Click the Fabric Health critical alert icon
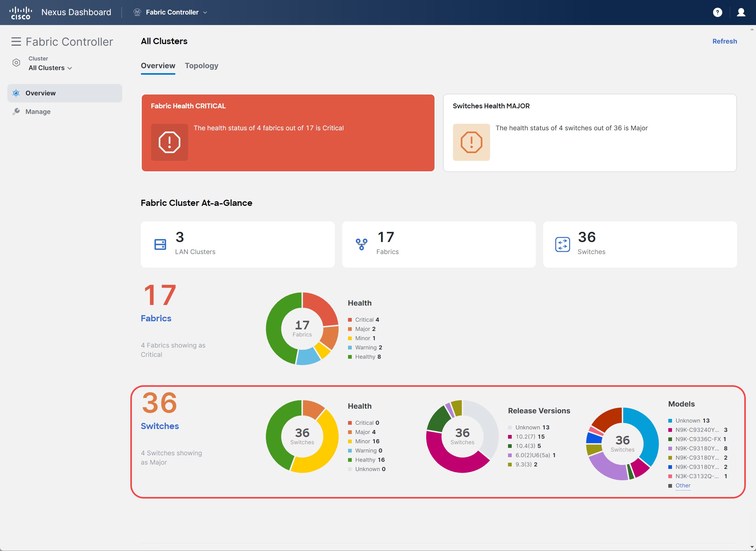The image size is (756, 551). click(170, 142)
